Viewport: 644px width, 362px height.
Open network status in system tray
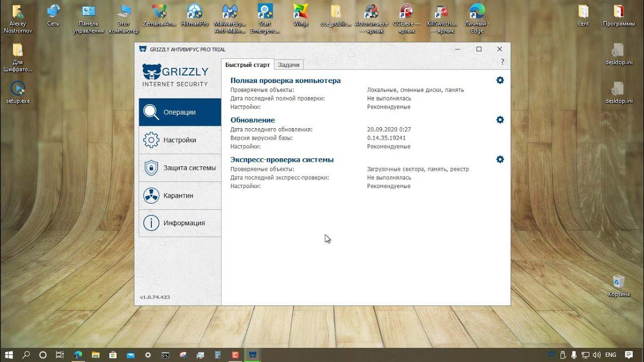(x=585, y=354)
